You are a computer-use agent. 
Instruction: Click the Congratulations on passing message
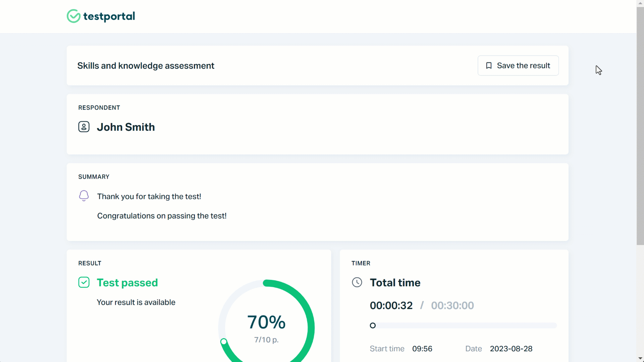(x=162, y=216)
